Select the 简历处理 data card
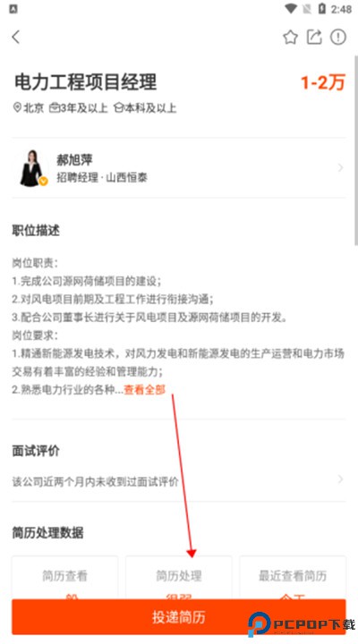 [x=179, y=578]
